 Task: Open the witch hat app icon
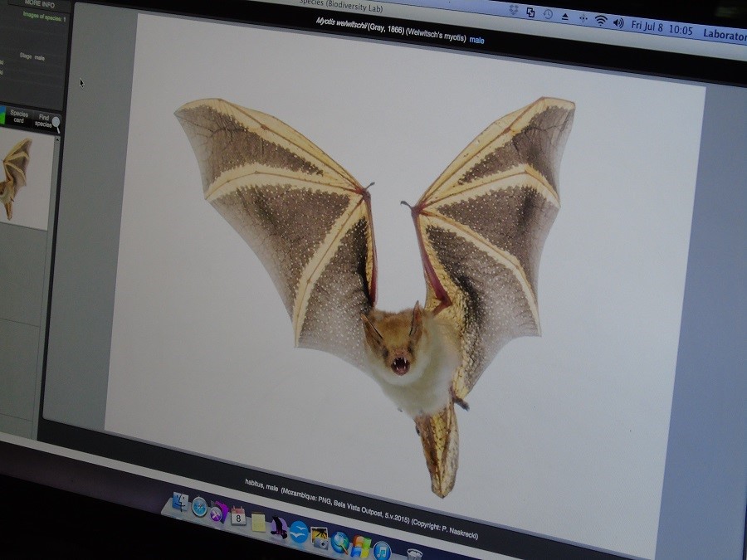coord(278,527)
